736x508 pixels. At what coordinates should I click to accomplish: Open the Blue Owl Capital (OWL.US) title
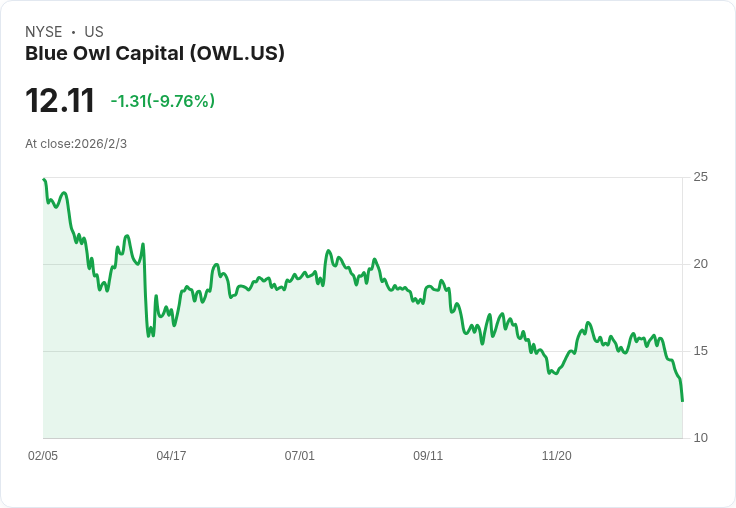(155, 54)
